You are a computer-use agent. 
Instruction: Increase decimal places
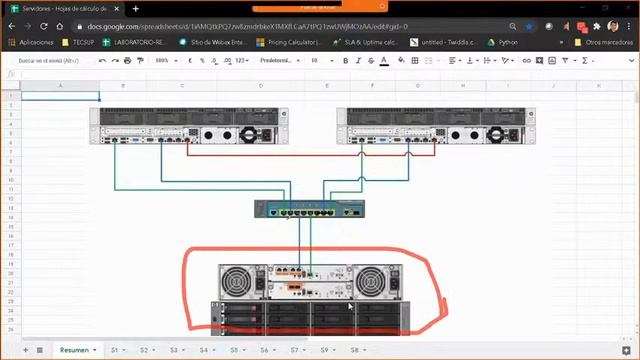(x=227, y=60)
